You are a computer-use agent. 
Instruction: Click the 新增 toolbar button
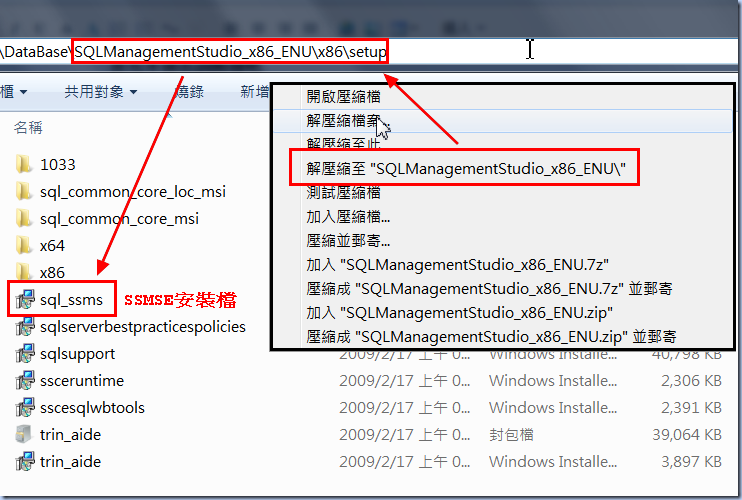tap(255, 92)
